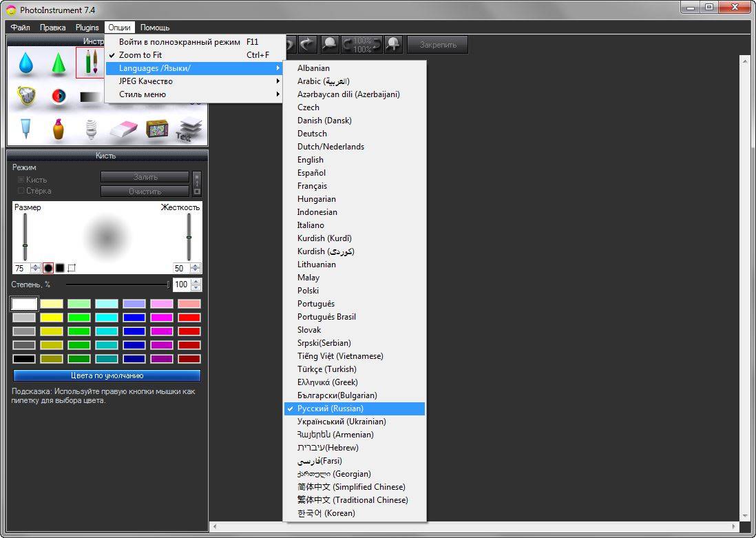Click the Redo arrow in toolbar
This screenshot has height=538, width=756.
[x=306, y=44]
